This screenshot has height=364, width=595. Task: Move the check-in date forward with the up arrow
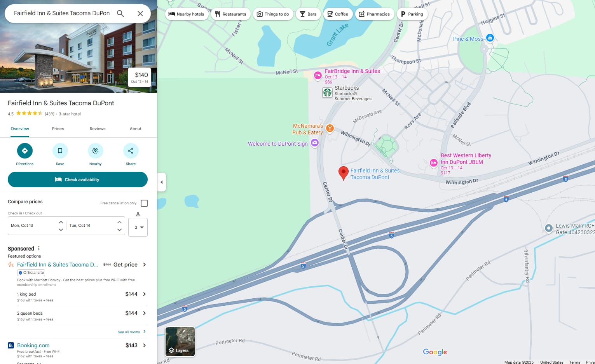61,222
